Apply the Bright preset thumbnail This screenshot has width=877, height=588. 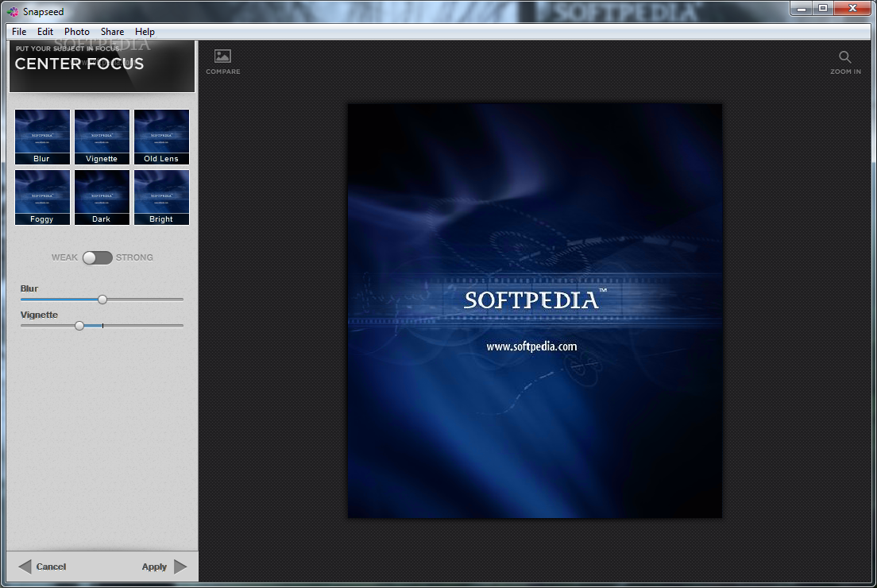tap(161, 197)
